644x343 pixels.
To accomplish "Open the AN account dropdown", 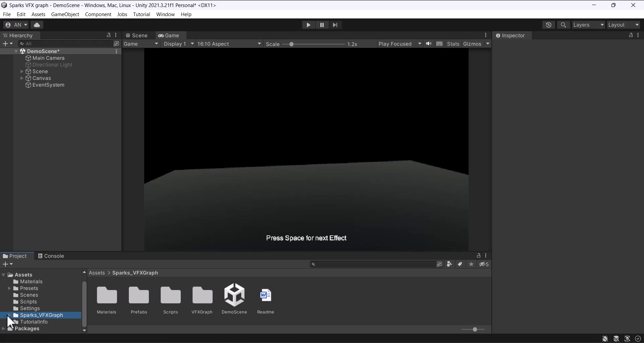I will 16,25.
